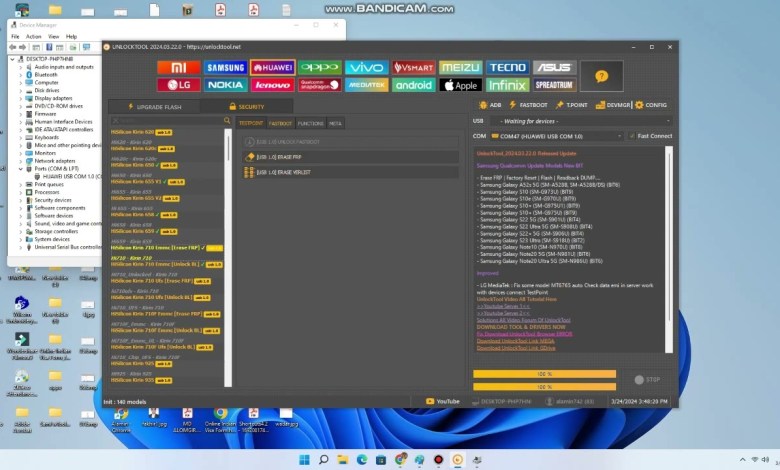Select the Xiaomi Mi brand logo
The height and width of the screenshot is (470, 780).
(x=179, y=67)
